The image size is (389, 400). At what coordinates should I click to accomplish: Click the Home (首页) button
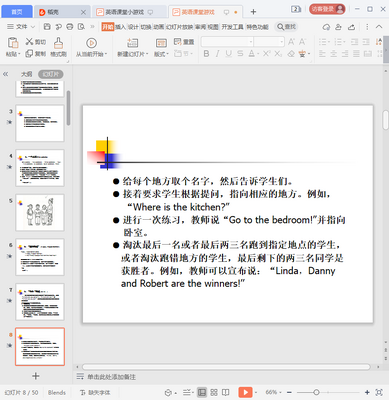coord(17,12)
